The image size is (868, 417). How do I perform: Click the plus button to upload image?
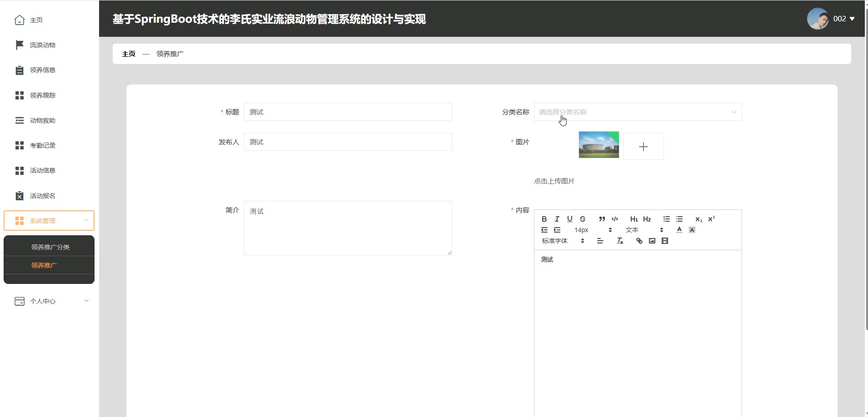643,147
